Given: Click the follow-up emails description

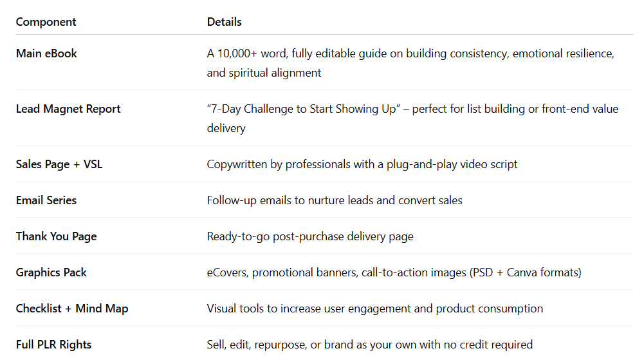Looking at the screenshot, I should 335,200.
